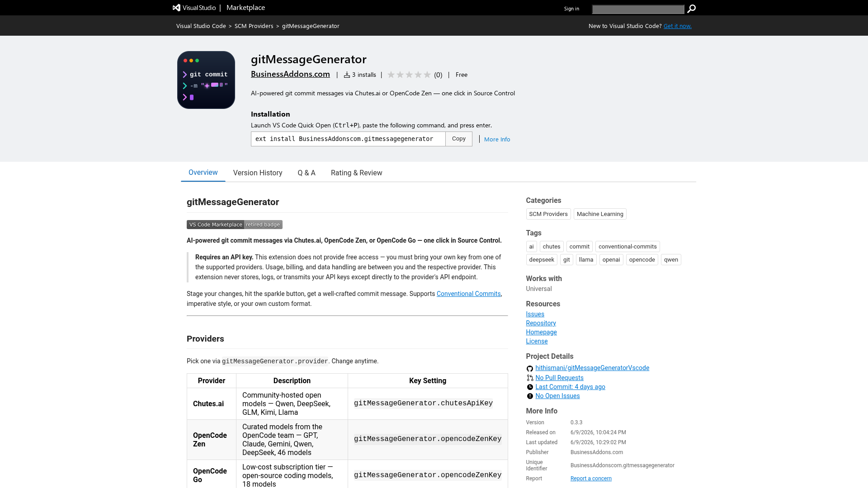Viewport: 868px width, 488px height.
Task: Click the star rating row
Action: click(x=409, y=75)
